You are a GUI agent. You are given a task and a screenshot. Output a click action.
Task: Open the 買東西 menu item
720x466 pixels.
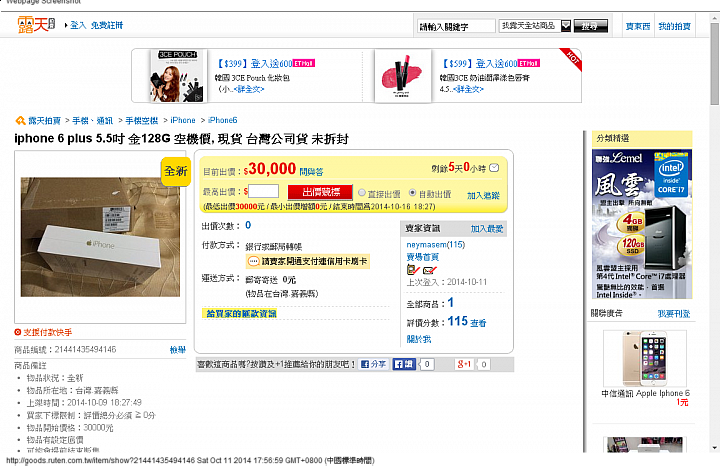pyautogui.click(x=638, y=27)
